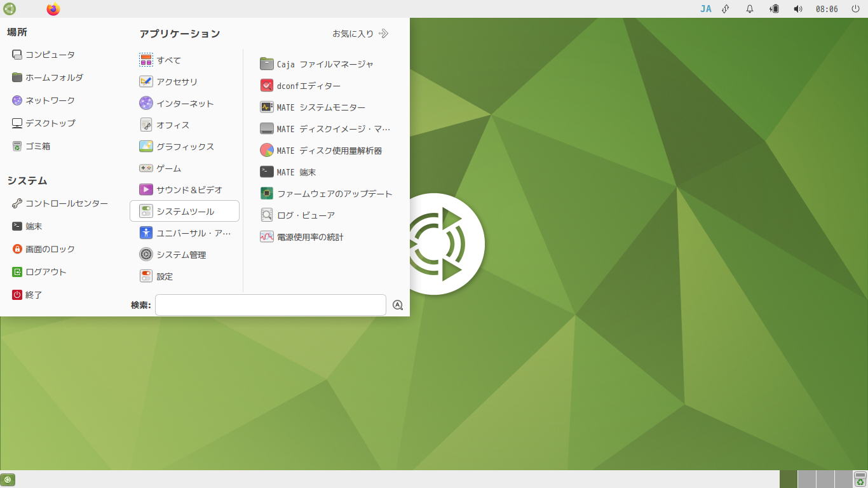Open the JA keyboard layout indicator
The image size is (868, 488).
pos(706,9)
